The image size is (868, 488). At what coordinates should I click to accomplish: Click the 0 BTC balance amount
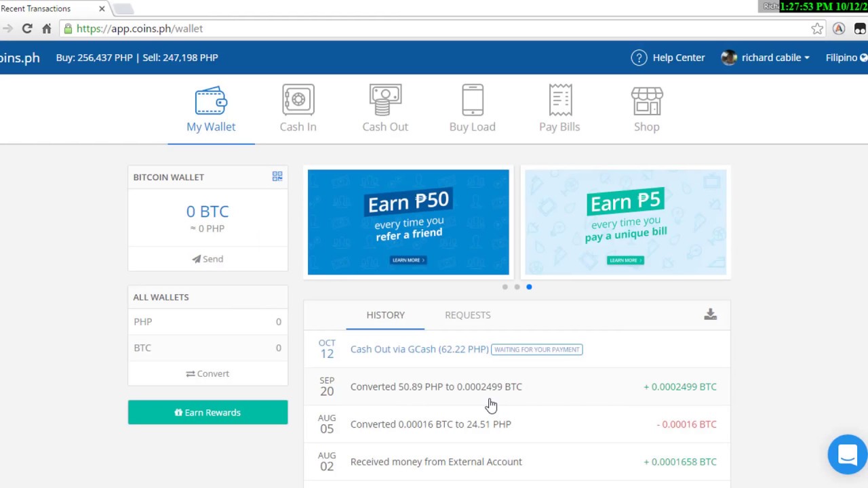(x=208, y=211)
